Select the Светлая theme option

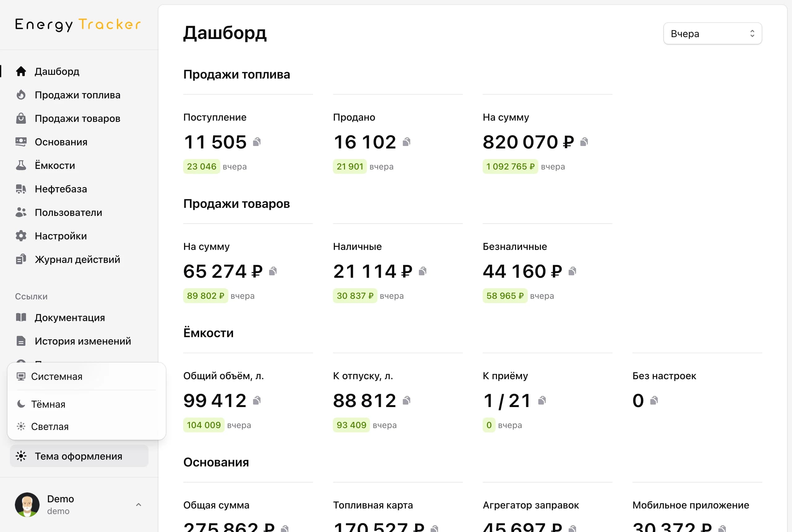86,427
